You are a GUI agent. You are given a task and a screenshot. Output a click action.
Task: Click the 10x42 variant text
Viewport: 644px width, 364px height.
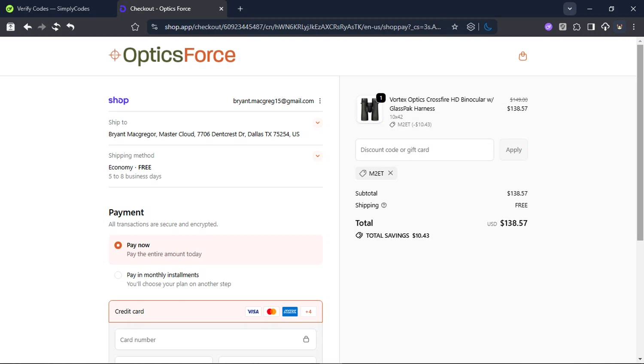(396, 117)
